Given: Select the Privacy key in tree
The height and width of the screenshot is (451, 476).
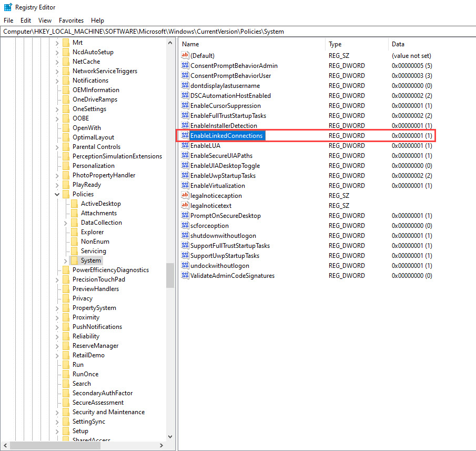Looking at the screenshot, I should pos(82,298).
